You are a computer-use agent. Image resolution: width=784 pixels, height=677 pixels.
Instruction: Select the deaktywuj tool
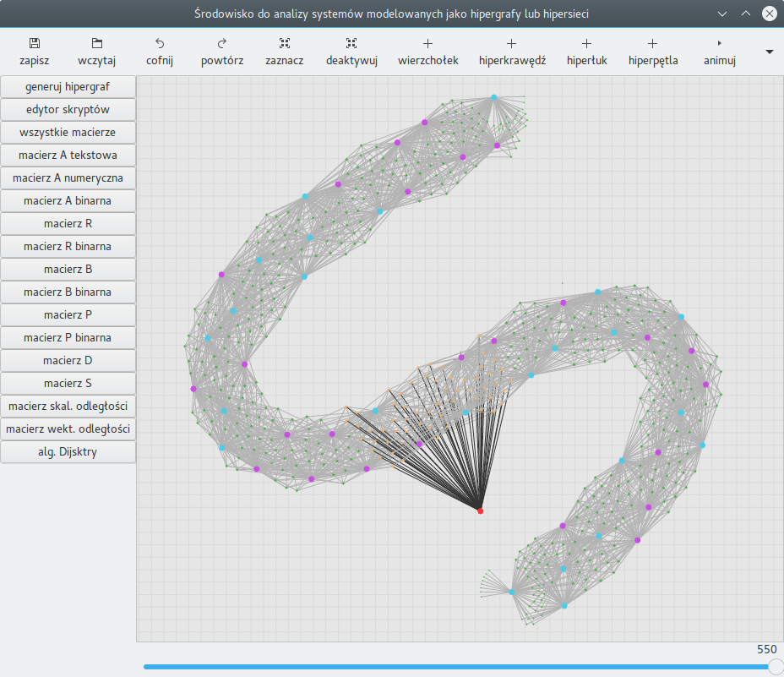(351, 44)
